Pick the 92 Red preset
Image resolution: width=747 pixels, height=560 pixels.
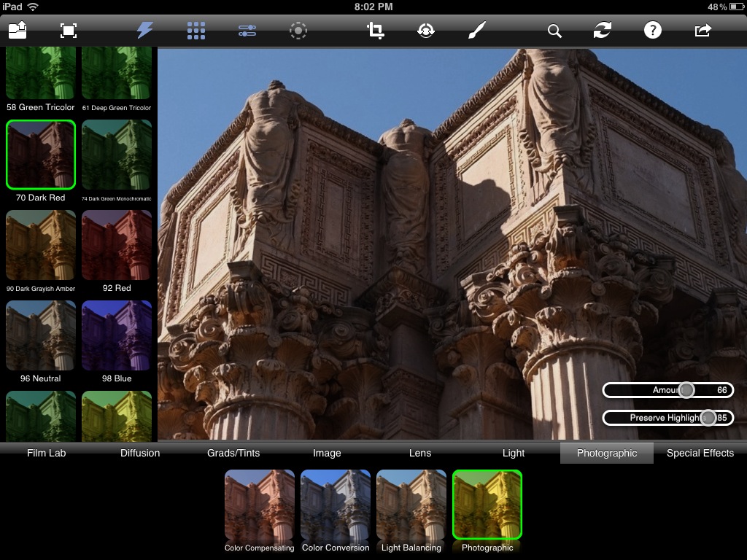coord(117,245)
